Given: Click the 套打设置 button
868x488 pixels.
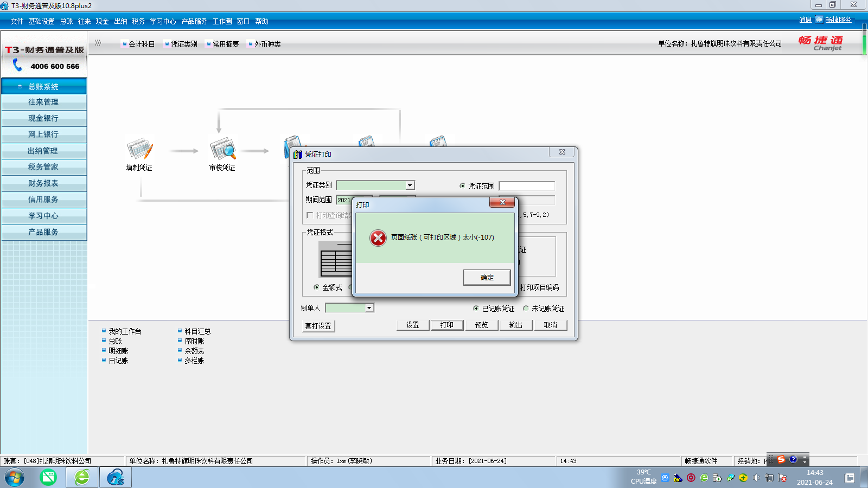Looking at the screenshot, I should tap(318, 326).
